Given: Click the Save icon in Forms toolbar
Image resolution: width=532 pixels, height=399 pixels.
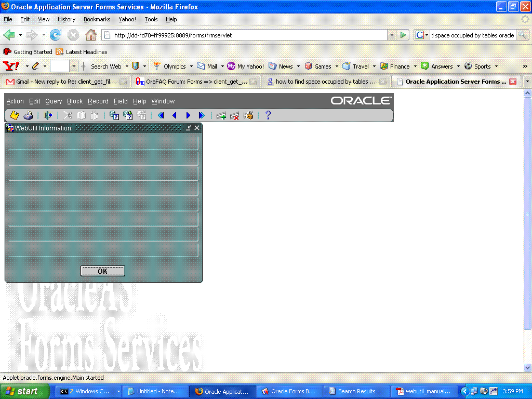Looking at the screenshot, I should point(15,115).
